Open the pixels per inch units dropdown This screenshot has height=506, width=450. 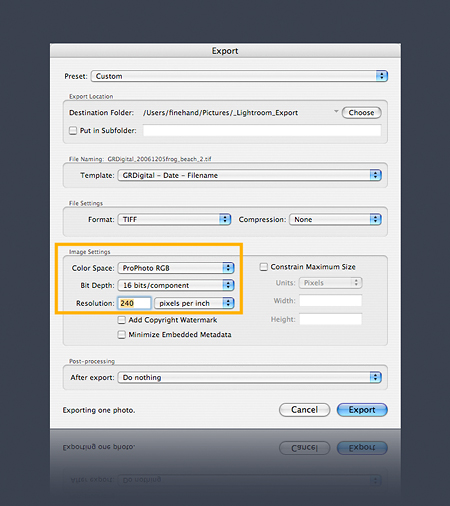tap(195, 303)
